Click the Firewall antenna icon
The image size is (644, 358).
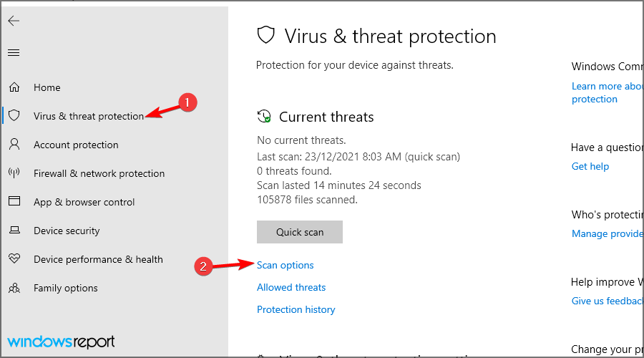point(14,173)
